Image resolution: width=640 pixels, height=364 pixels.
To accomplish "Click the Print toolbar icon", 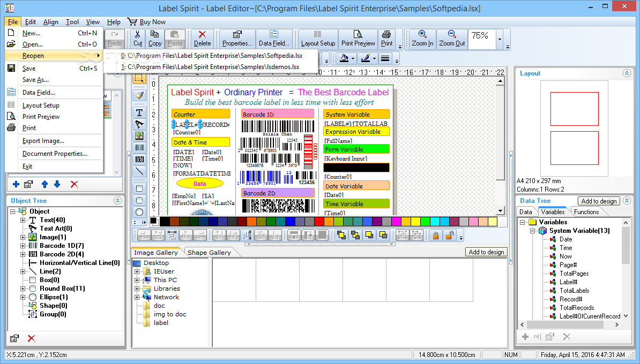I will [386, 39].
